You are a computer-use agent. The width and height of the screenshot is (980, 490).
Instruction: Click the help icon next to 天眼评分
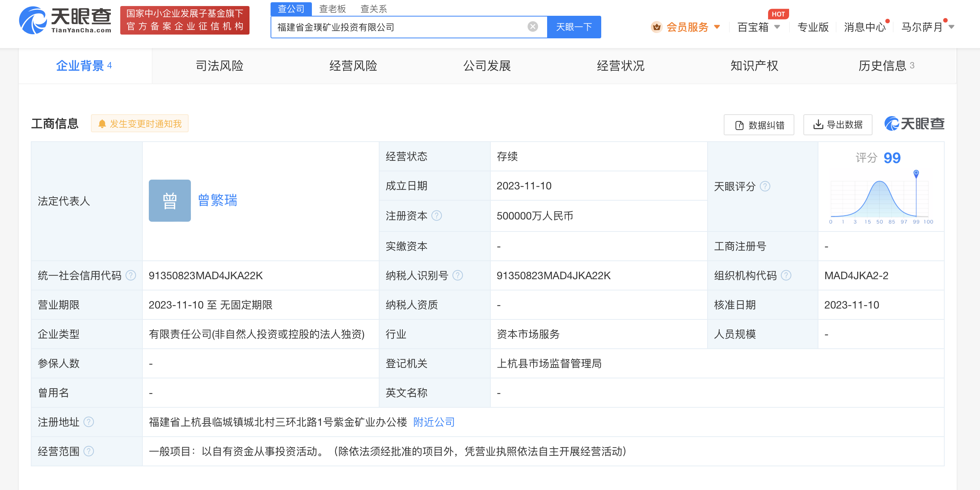tap(765, 186)
